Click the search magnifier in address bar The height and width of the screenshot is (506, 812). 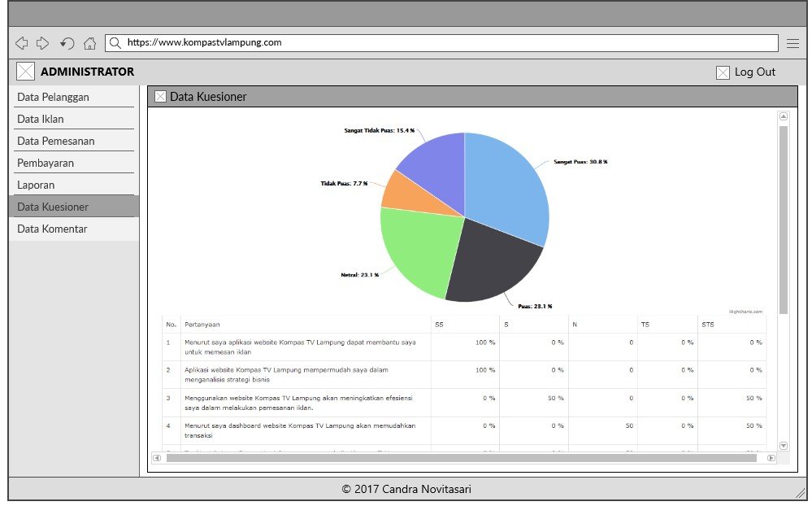click(115, 42)
